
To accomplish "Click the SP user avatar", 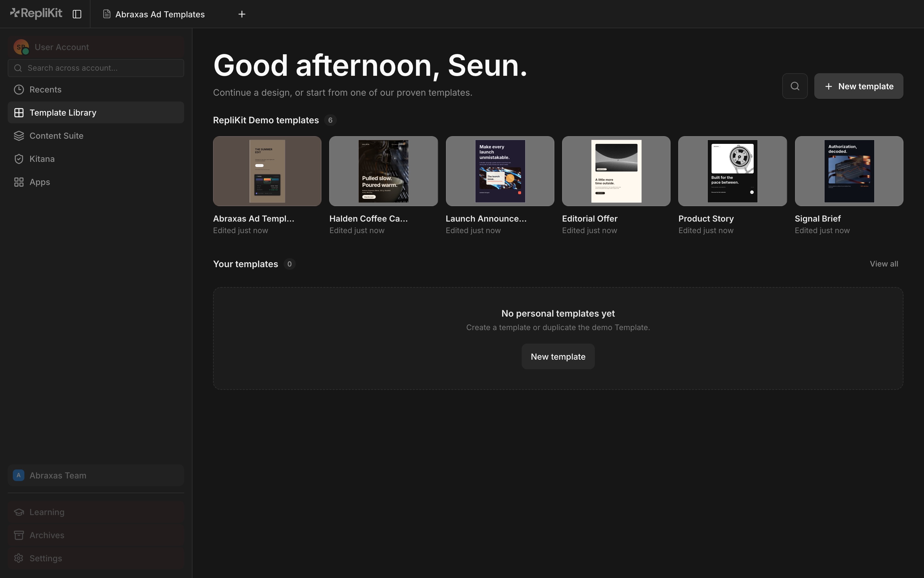I will pyautogui.click(x=21, y=47).
